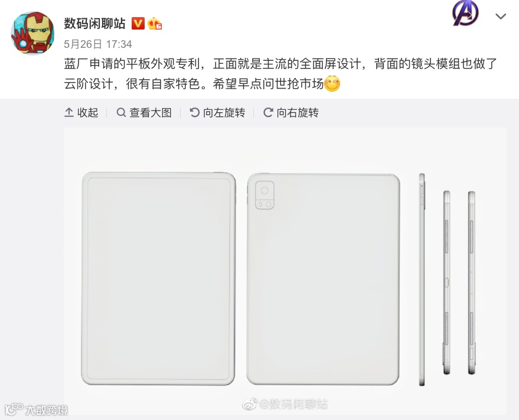Click the orange V verified badge
The width and height of the screenshot is (519, 420).
tap(138, 24)
